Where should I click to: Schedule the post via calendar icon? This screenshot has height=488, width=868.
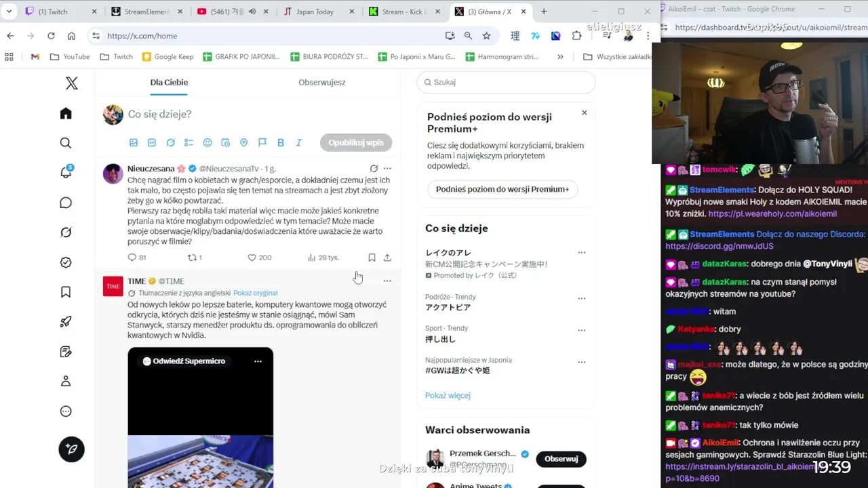pos(226,142)
